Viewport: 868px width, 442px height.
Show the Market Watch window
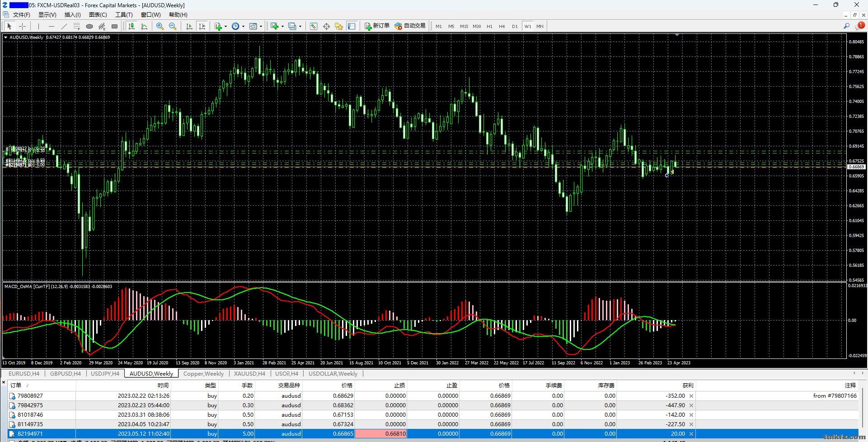pyautogui.click(x=314, y=26)
